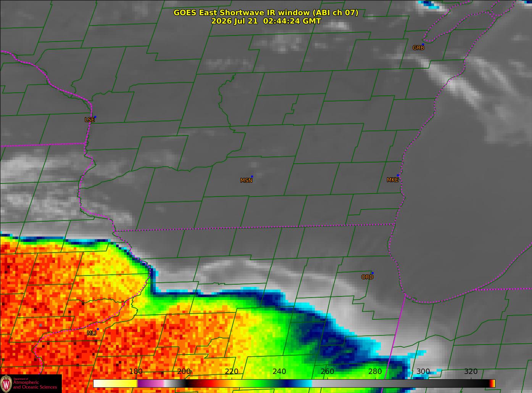This screenshot has height=393, width=532.
Task: Click the 240 label on the temperature scale
Action: [x=279, y=372]
